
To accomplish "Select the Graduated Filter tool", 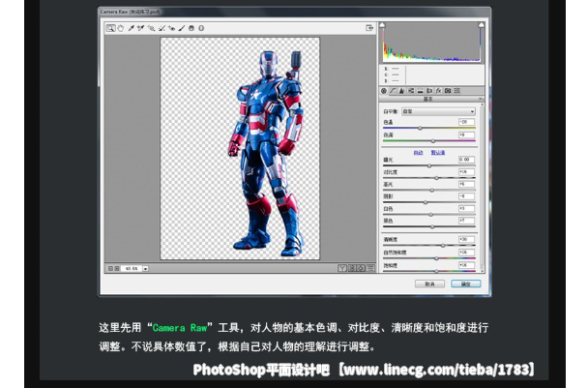I will tap(191, 28).
